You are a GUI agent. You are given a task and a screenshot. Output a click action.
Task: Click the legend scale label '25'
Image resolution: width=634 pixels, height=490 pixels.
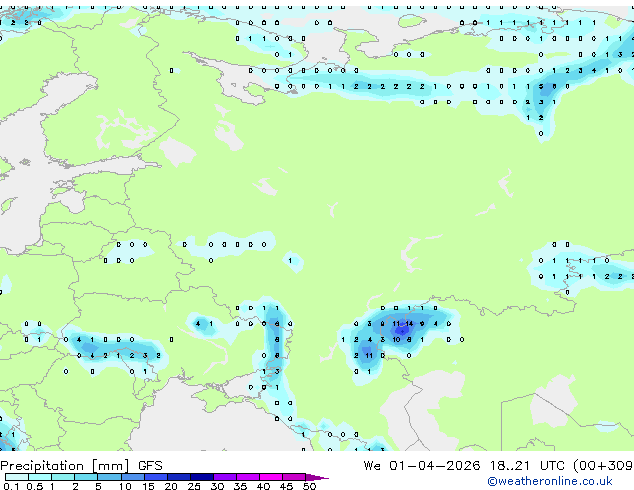pyautogui.click(x=194, y=486)
